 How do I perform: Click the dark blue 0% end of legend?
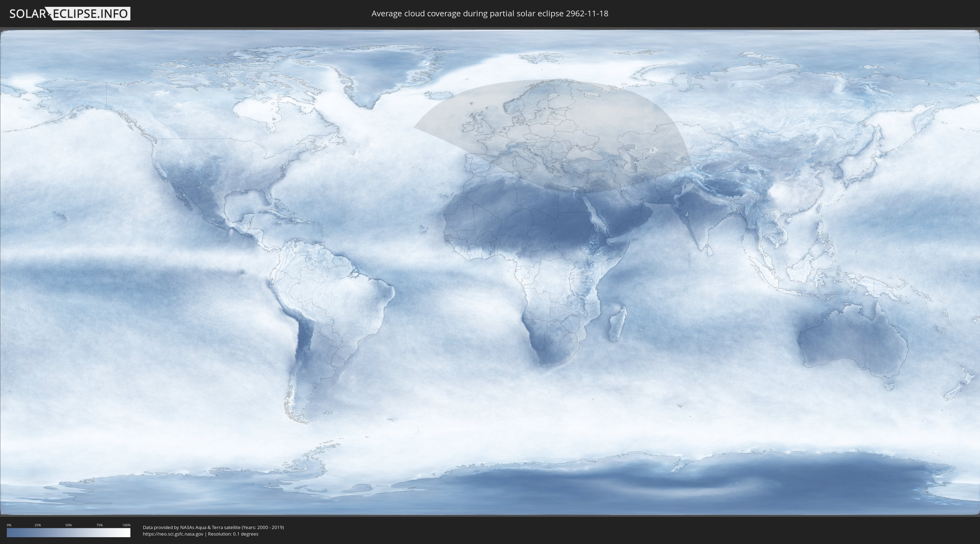[x=10, y=533]
